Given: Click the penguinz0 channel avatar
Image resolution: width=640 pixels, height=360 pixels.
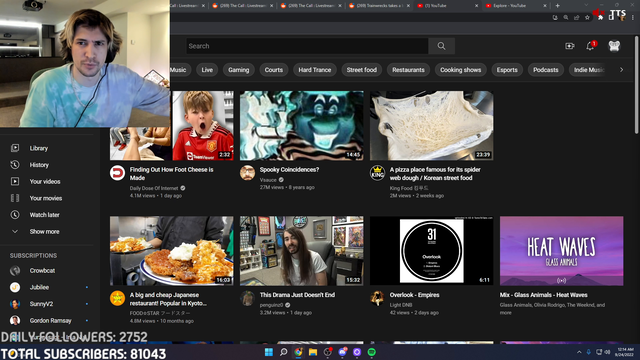Looking at the screenshot, I should [247, 298].
